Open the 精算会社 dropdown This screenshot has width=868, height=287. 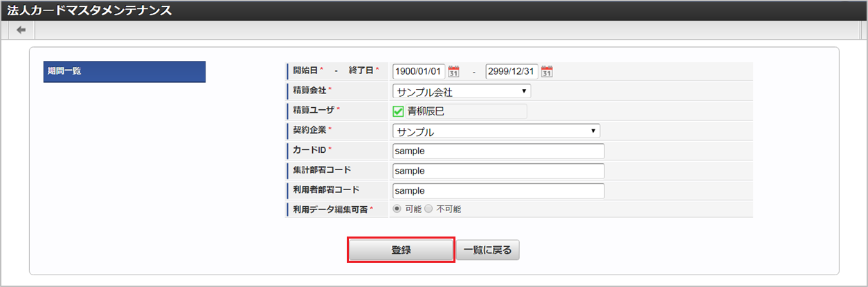(x=462, y=91)
